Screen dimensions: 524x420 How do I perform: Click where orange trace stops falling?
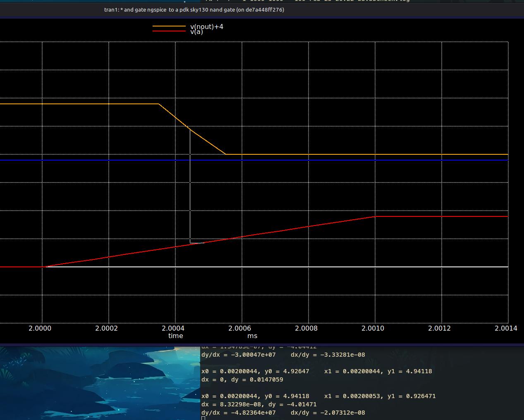(225, 154)
